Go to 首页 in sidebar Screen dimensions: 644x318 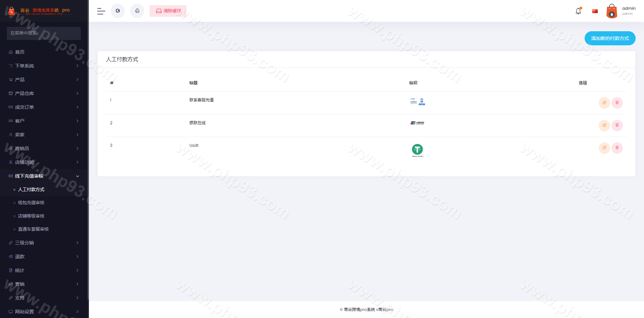coord(20,52)
